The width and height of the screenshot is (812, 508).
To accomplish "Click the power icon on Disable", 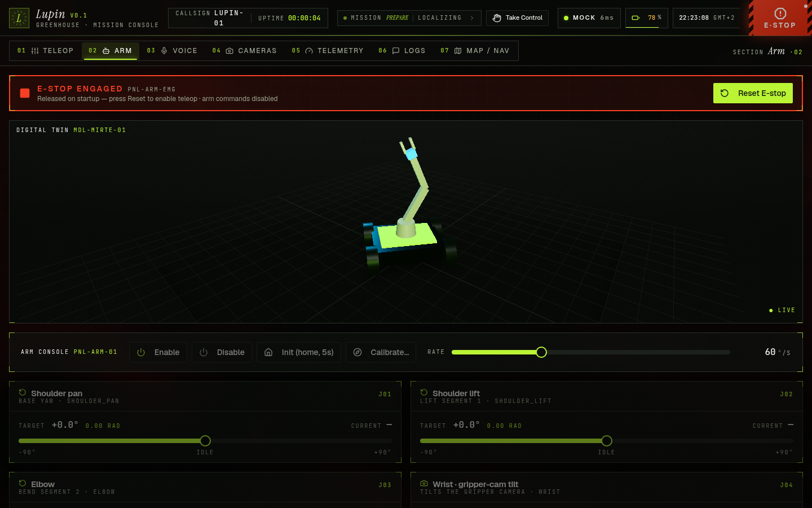I will tap(204, 352).
